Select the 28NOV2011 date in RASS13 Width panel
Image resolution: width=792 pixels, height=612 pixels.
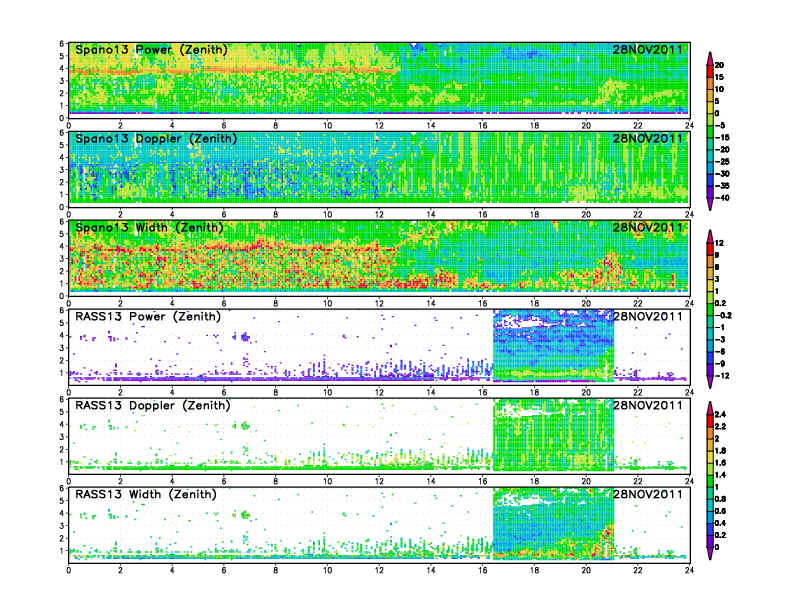pyautogui.click(x=648, y=494)
